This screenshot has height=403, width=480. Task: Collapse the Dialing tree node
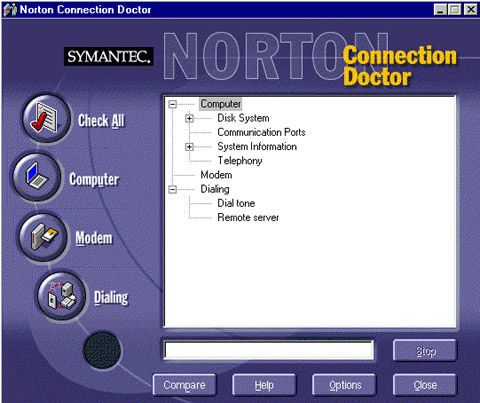[x=172, y=189]
